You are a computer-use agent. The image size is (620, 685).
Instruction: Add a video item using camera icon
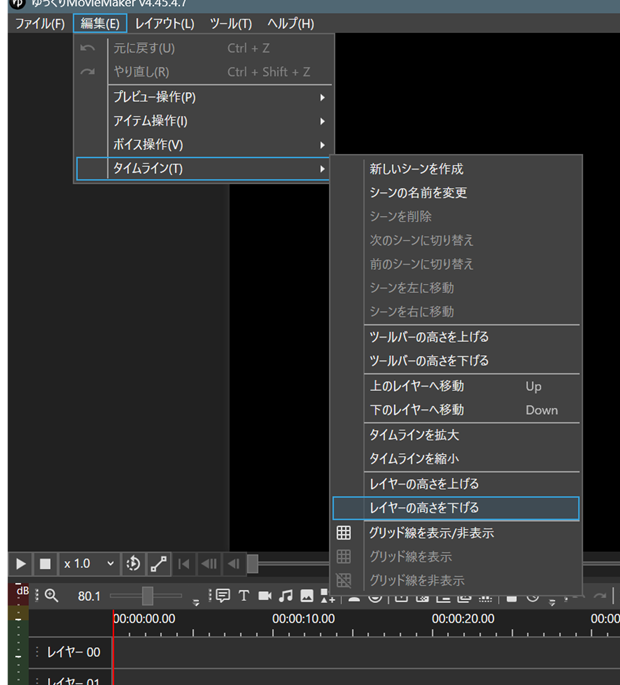[265, 596]
